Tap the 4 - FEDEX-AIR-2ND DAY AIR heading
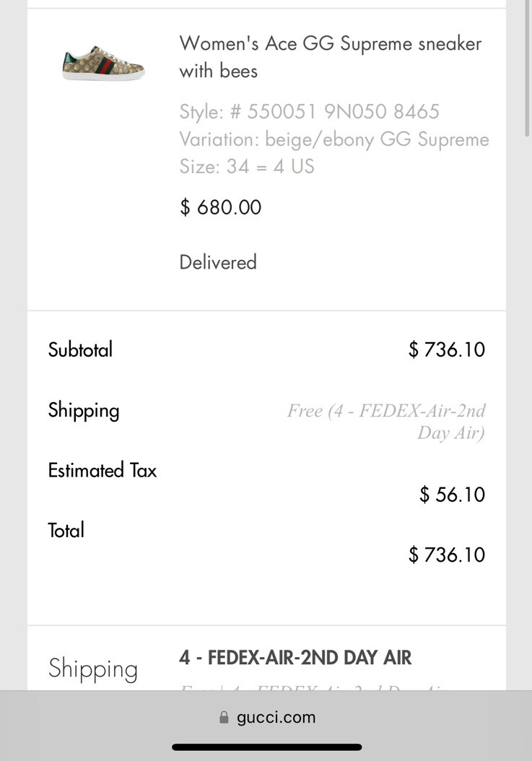The image size is (532, 761). pos(295,658)
